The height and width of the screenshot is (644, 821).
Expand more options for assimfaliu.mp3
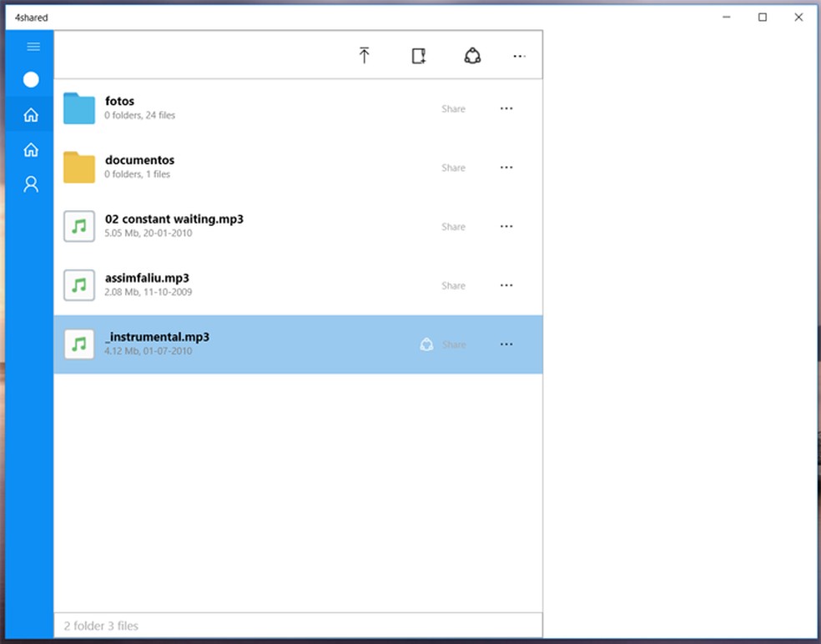point(506,285)
